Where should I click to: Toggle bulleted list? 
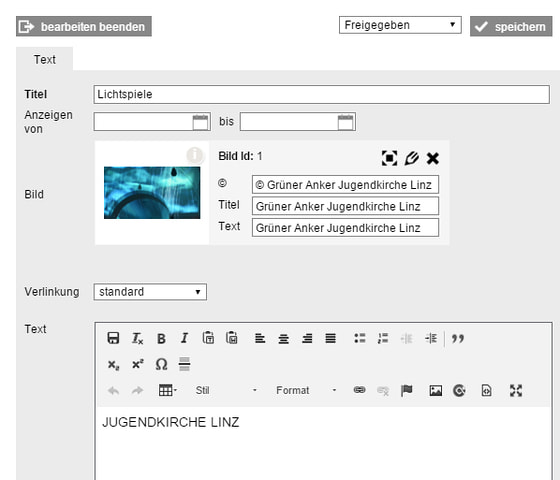pyautogui.click(x=360, y=338)
